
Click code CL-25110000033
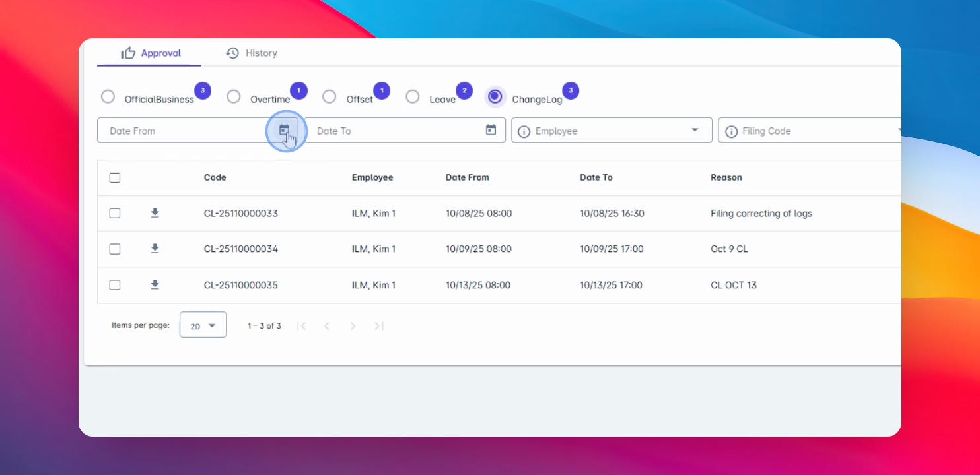click(241, 213)
